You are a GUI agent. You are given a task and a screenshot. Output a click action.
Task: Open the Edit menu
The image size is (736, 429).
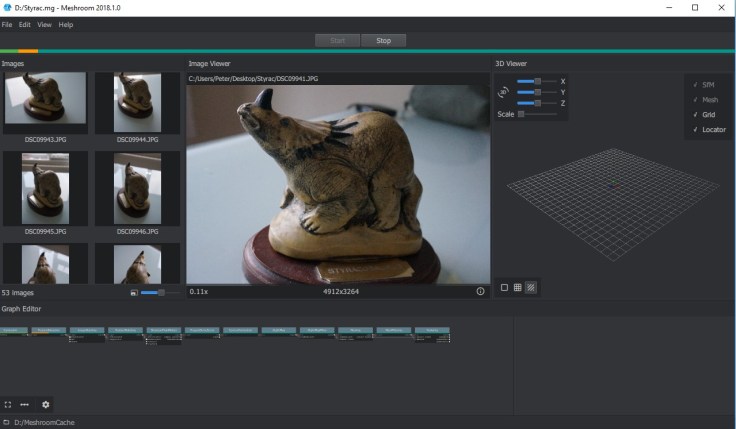pos(25,24)
